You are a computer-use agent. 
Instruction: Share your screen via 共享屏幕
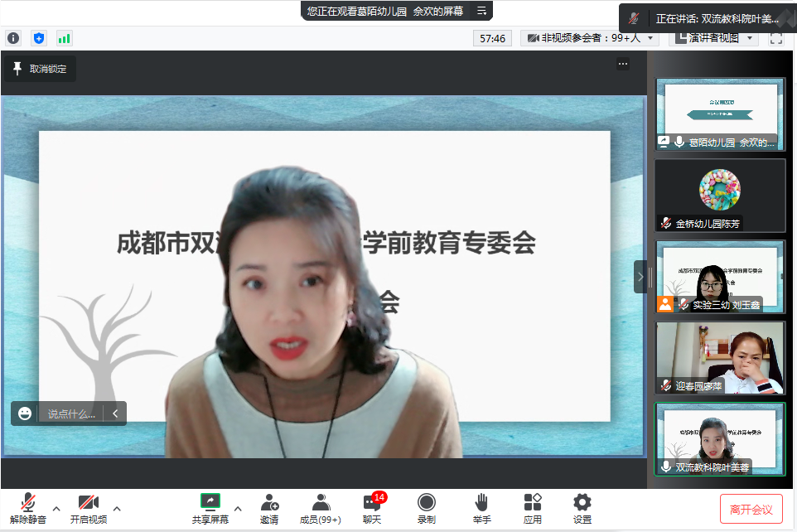pos(210,509)
